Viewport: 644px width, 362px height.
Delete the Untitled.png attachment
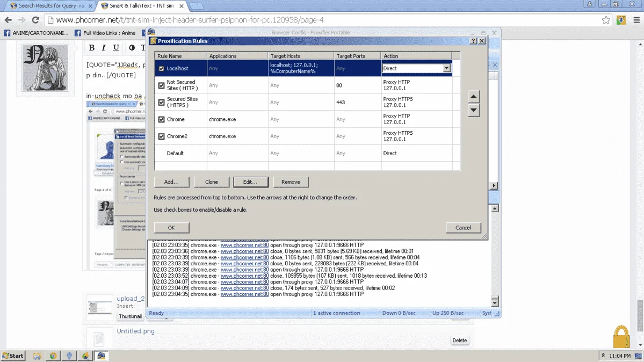(460, 340)
